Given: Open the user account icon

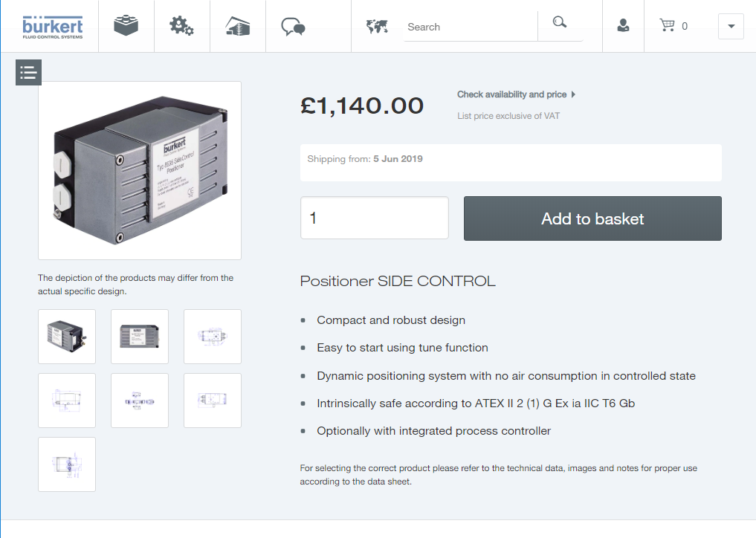Looking at the screenshot, I should click(x=623, y=25).
